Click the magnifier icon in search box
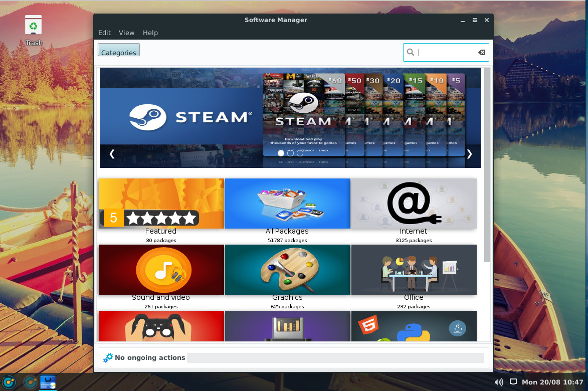 411,52
